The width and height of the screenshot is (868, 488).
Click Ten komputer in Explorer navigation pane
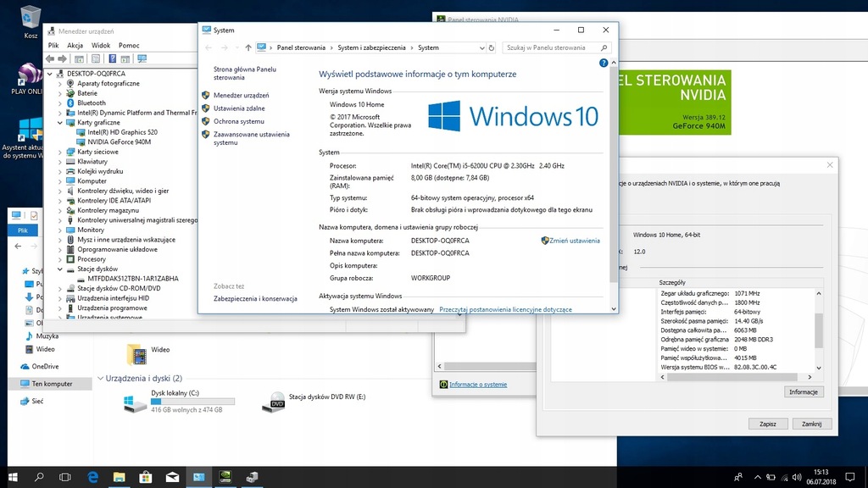coord(52,384)
